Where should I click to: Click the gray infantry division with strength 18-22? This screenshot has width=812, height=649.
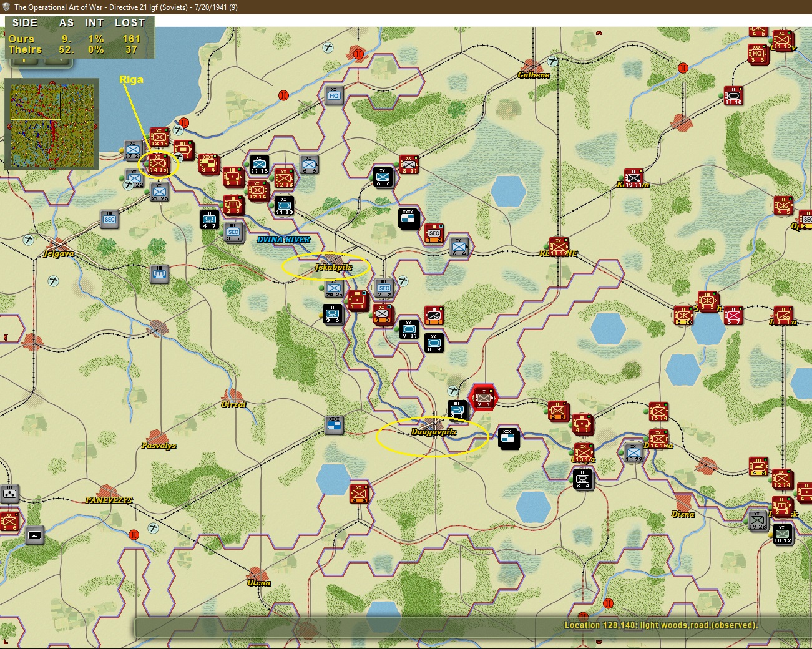(633, 452)
